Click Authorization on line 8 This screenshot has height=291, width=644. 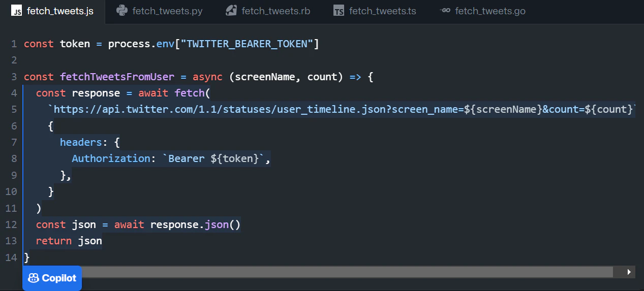tap(111, 158)
